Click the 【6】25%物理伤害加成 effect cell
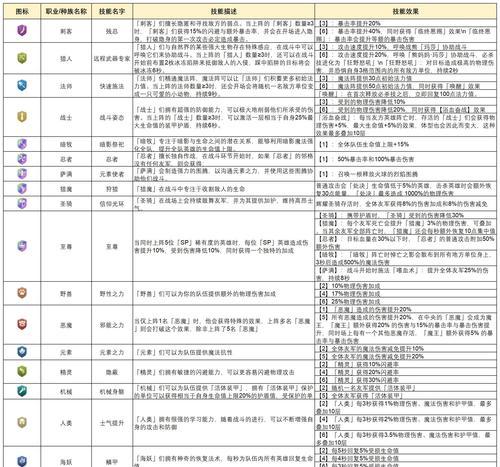This screenshot has width=500, height=467. (405, 301)
